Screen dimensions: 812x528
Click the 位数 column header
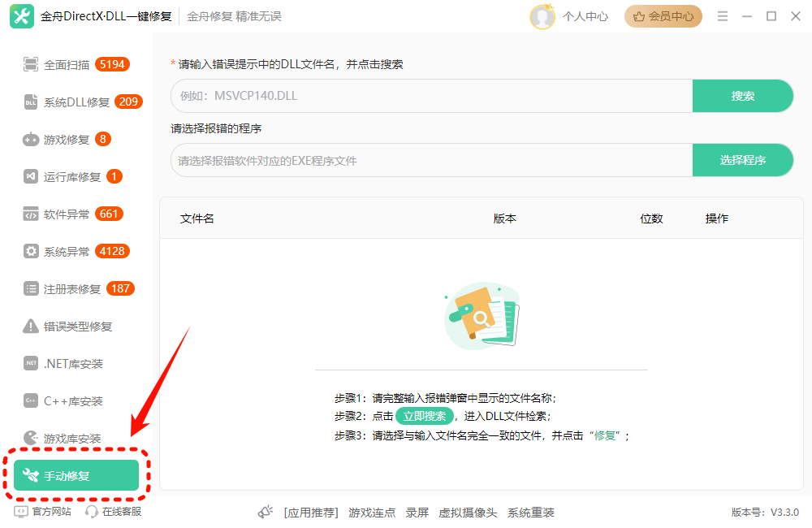coord(651,219)
